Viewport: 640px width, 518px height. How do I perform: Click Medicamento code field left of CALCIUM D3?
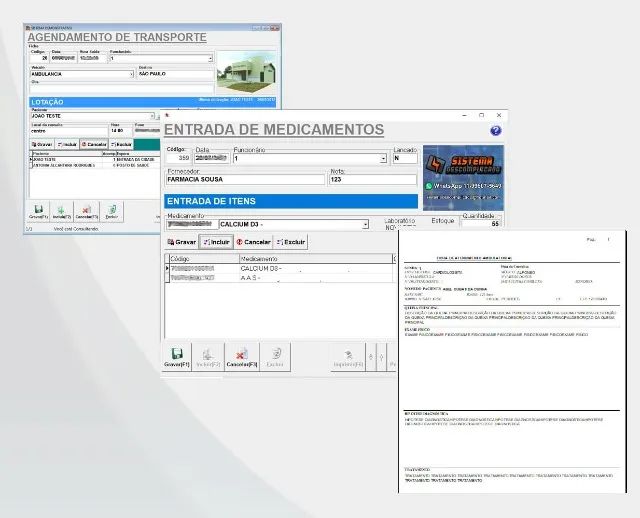click(192, 224)
